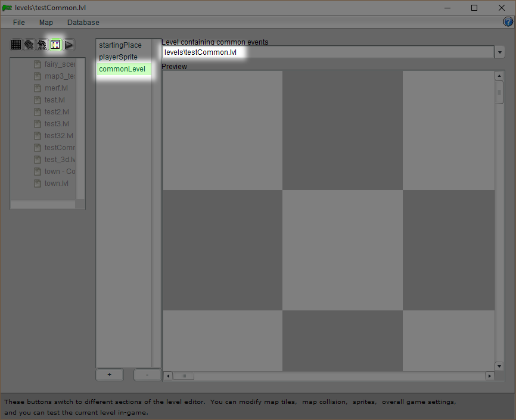The height and width of the screenshot is (420, 516).
Task: Select startingPlace in the settings list
Action: coord(120,45)
